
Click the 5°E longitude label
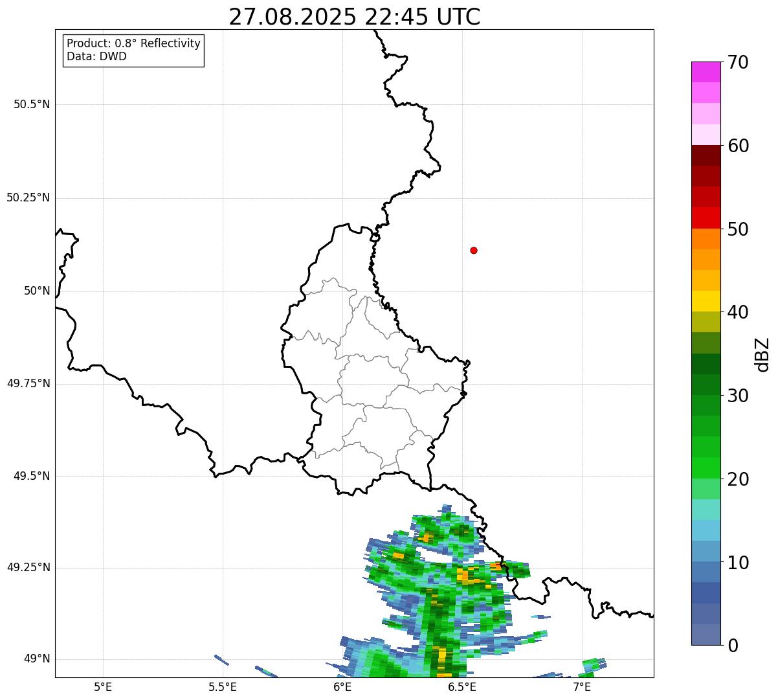point(103,687)
